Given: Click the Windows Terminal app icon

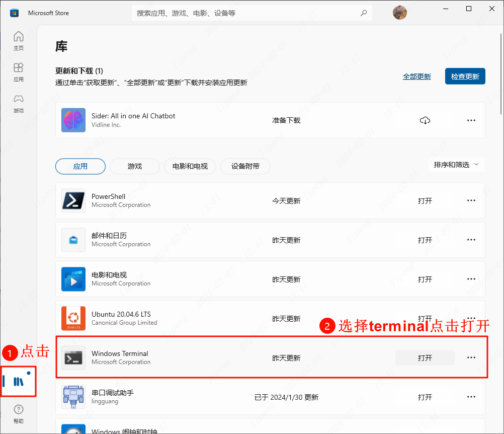Looking at the screenshot, I should pos(73,357).
